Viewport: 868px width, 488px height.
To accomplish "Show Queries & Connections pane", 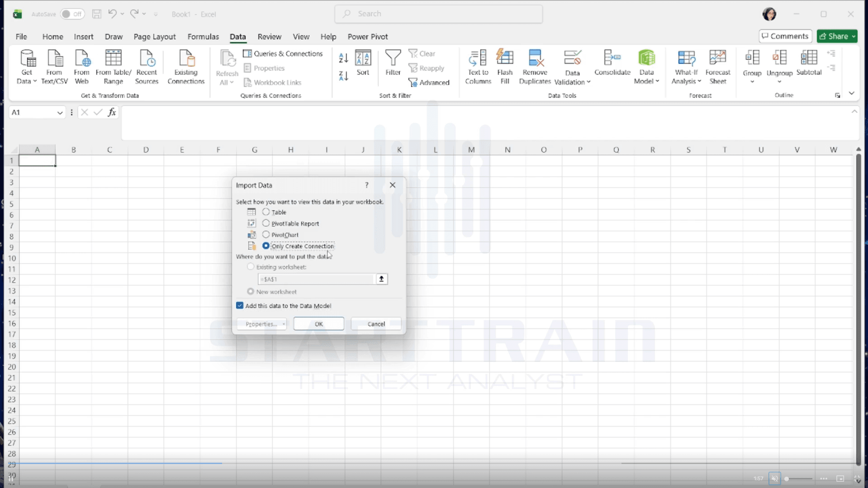I will click(x=283, y=53).
